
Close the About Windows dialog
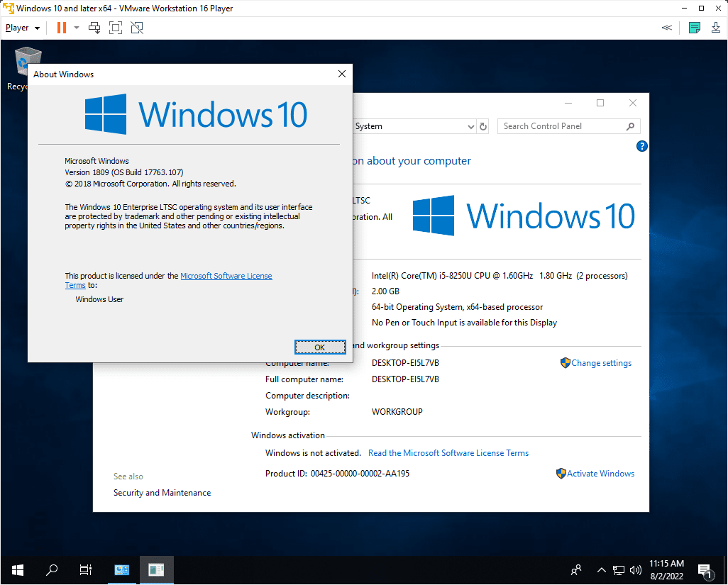342,74
